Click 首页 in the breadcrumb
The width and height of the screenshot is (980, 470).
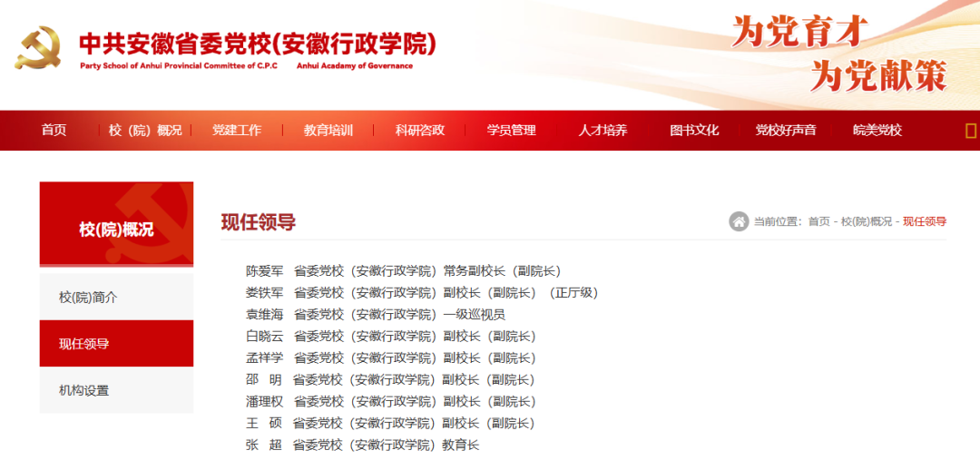click(x=818, y=222)
